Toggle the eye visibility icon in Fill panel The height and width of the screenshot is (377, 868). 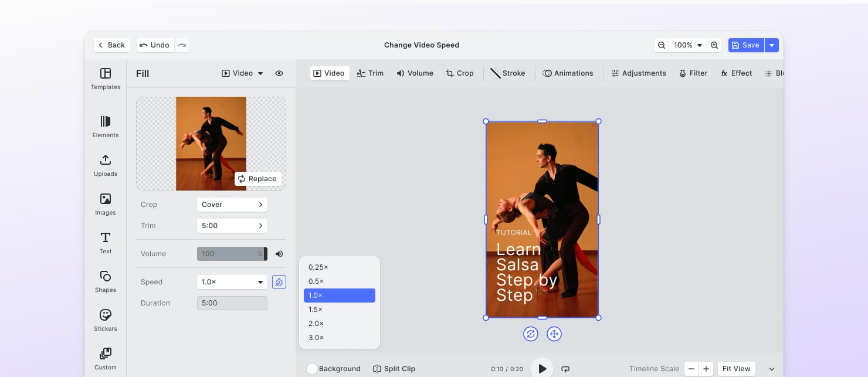point(279,73)
